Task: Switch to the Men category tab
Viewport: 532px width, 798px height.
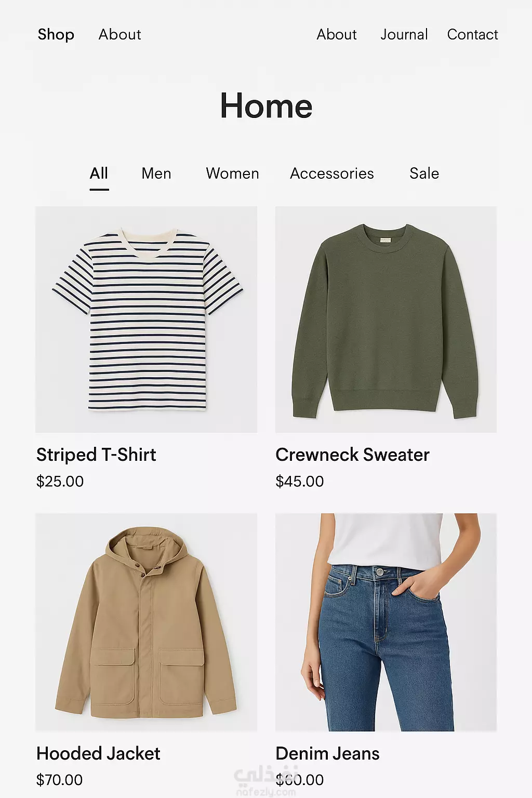Action: (x=156, y=174)
